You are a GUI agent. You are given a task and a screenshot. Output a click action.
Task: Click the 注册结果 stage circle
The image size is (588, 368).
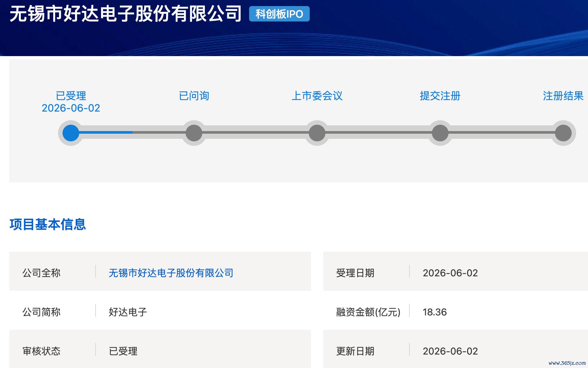tap(563, 133)
